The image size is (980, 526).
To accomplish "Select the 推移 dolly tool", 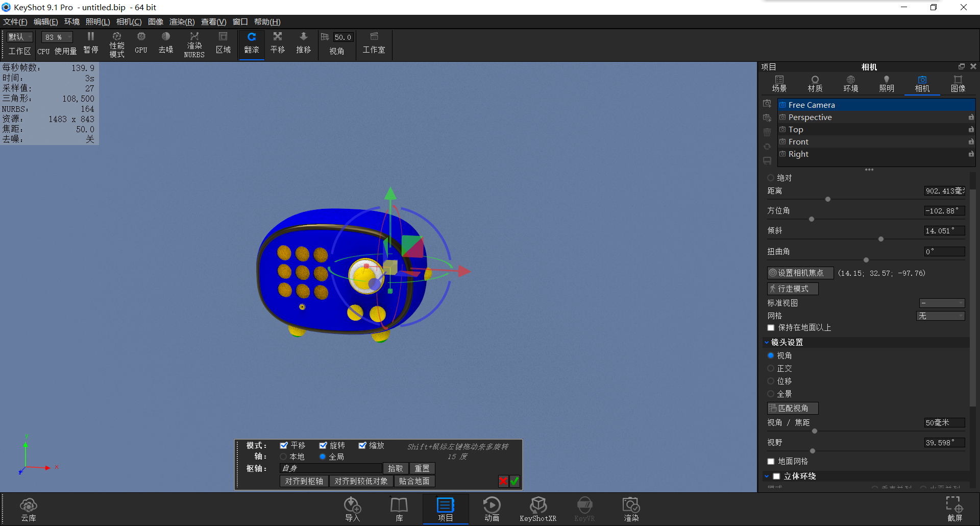I will [x=303, y=43].
